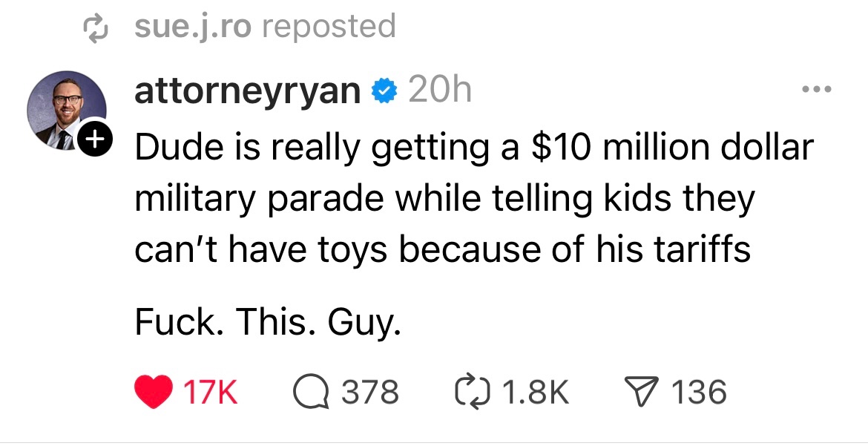The height and width of the screenshot is (446, 868).
Task: Click the comment bubble icon
Action: (309, 391)
